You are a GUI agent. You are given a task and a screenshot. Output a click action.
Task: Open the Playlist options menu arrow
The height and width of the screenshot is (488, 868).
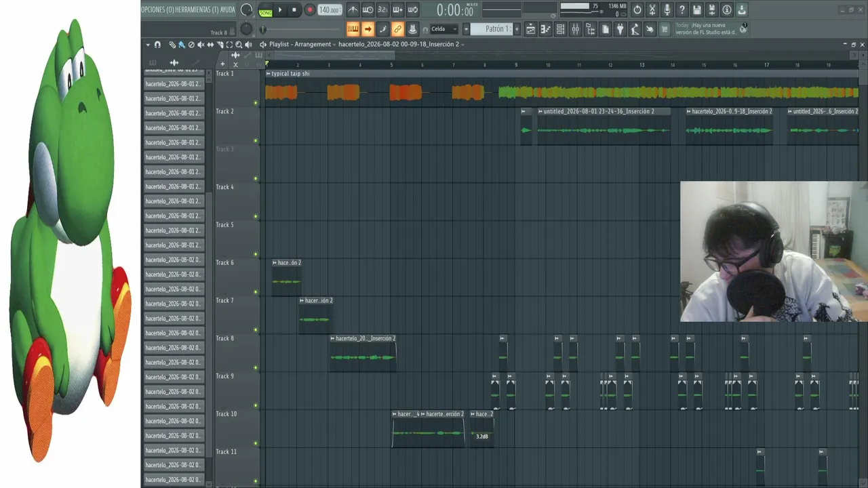[148, 45]
